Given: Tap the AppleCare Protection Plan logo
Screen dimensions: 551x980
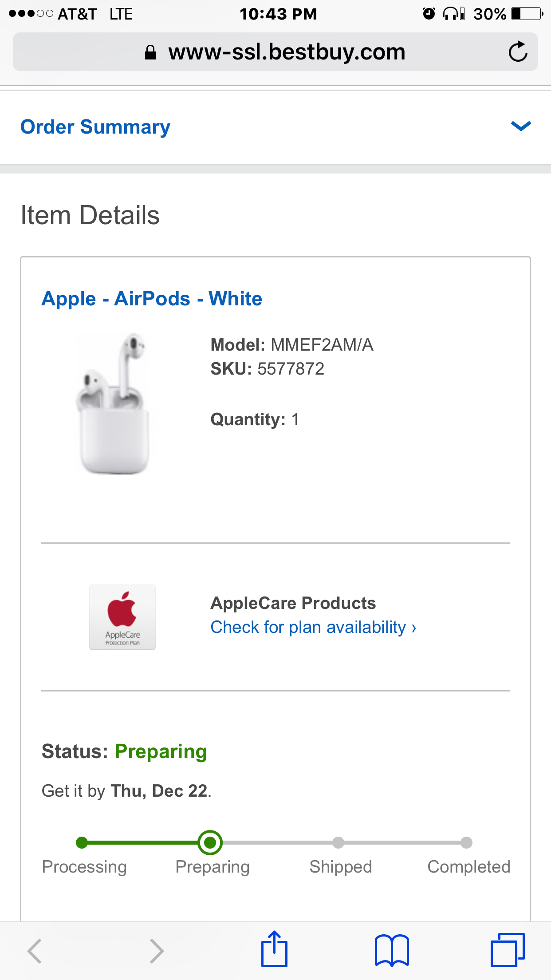Looking at the screenshot, I should point(122,617).
